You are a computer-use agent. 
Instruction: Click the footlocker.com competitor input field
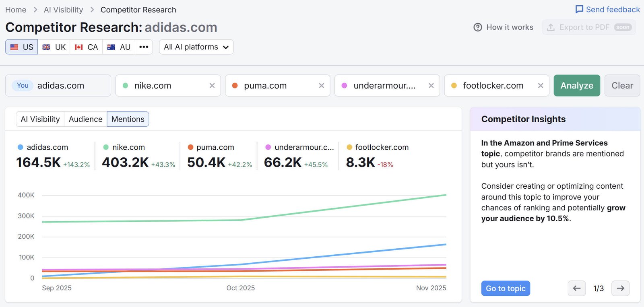(x=497, y=85)
